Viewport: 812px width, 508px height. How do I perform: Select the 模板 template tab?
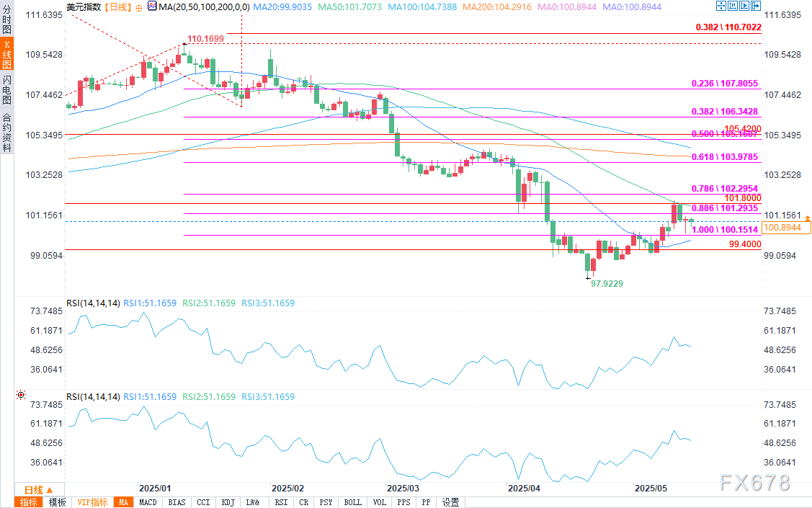tap(57, 502)
